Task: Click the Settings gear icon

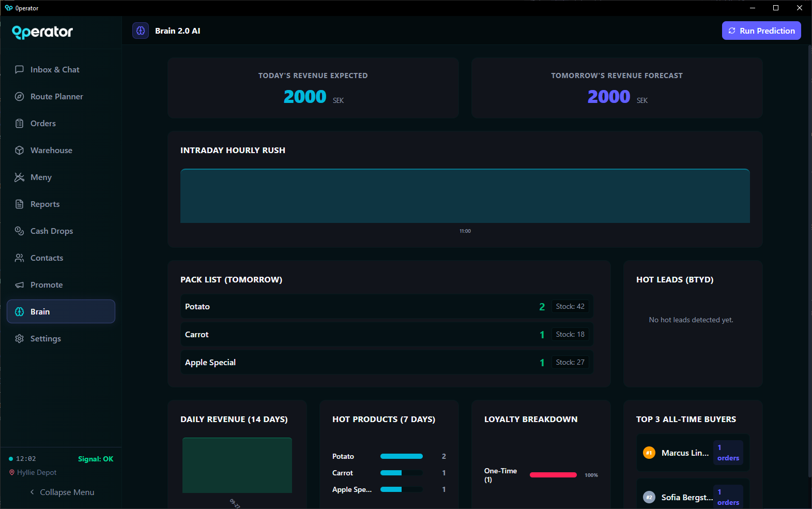Action: click(20, 338)
